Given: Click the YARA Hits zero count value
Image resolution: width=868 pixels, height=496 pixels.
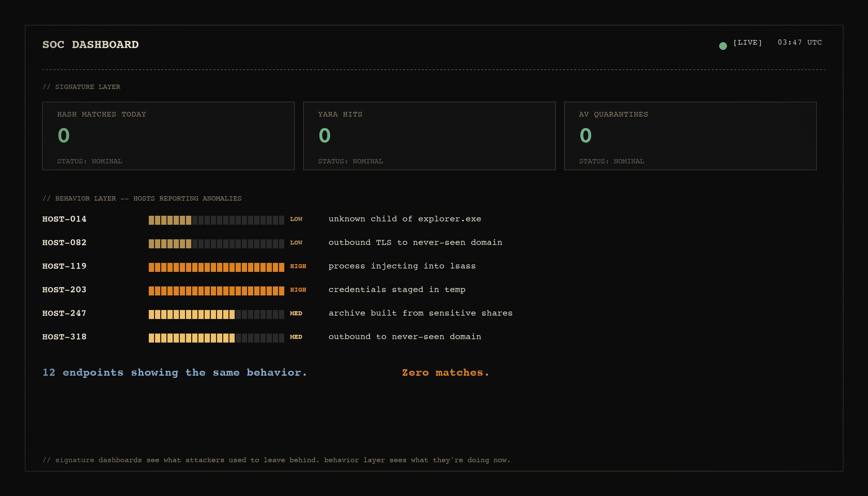Looking at the screenshot, I should [325, 135].
